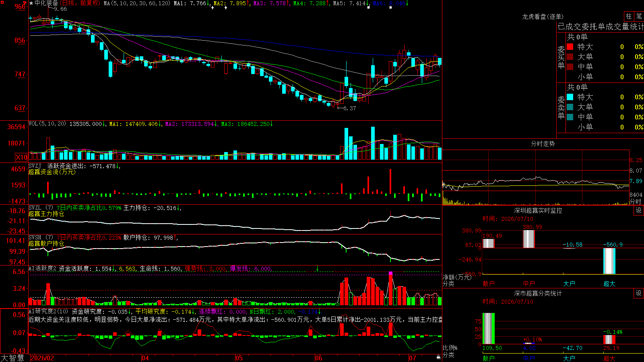Click the 强势线: 3.000 label
The height and width of the screenshot is (362, 644).
click(206, 268)
